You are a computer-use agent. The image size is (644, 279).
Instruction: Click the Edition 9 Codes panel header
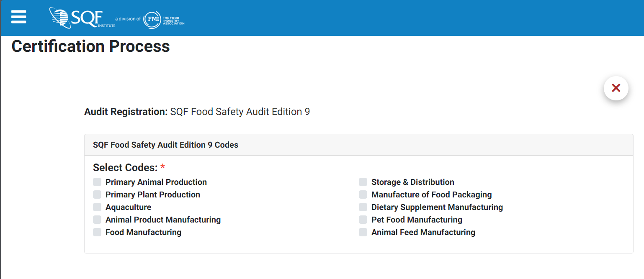pyautogui.click(x=165, y=145)
